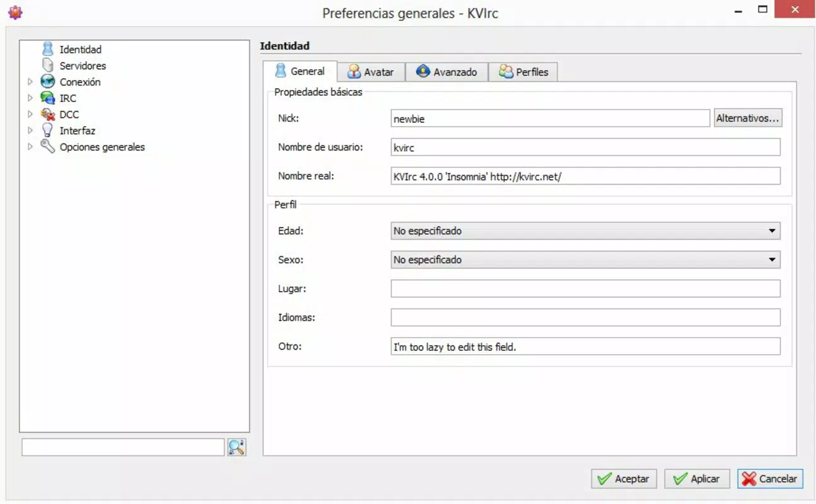
Task: Click the Otro input field
Action: [585, 346]
